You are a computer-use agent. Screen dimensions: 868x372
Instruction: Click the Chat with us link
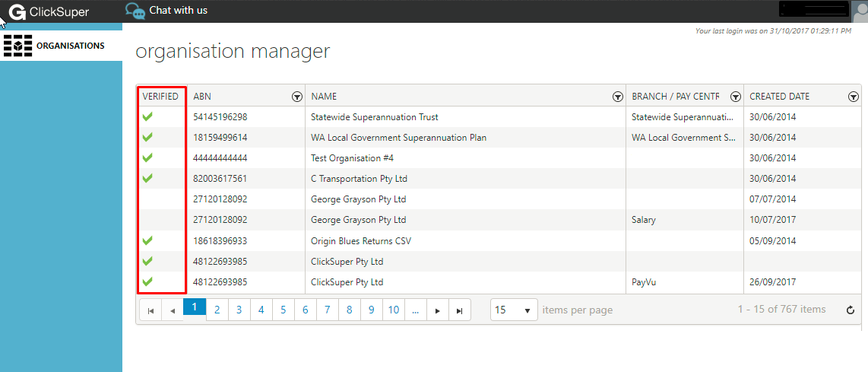coord(179,10)
